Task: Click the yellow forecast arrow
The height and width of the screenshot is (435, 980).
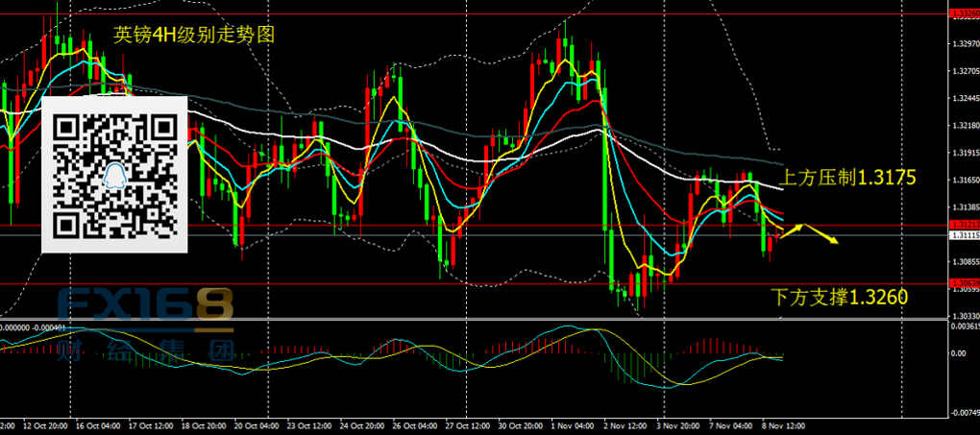Action: tap(809, 231)
